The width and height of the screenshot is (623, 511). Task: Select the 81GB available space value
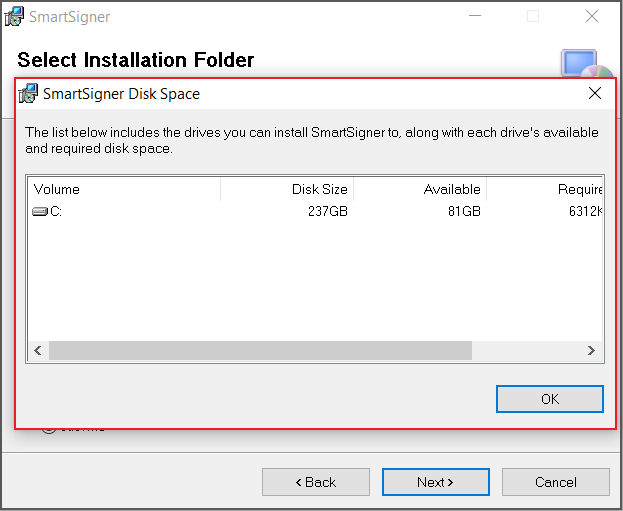tap(464, 211)
